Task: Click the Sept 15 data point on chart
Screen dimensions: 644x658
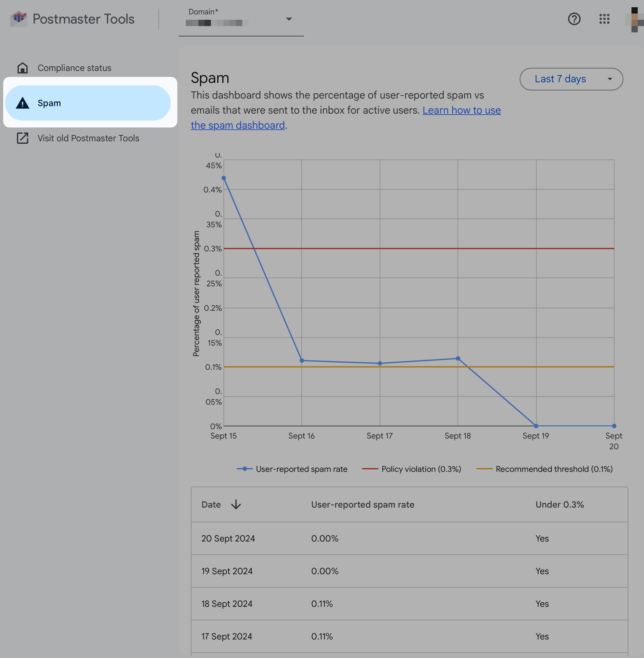Action: [x=223, y=178]
